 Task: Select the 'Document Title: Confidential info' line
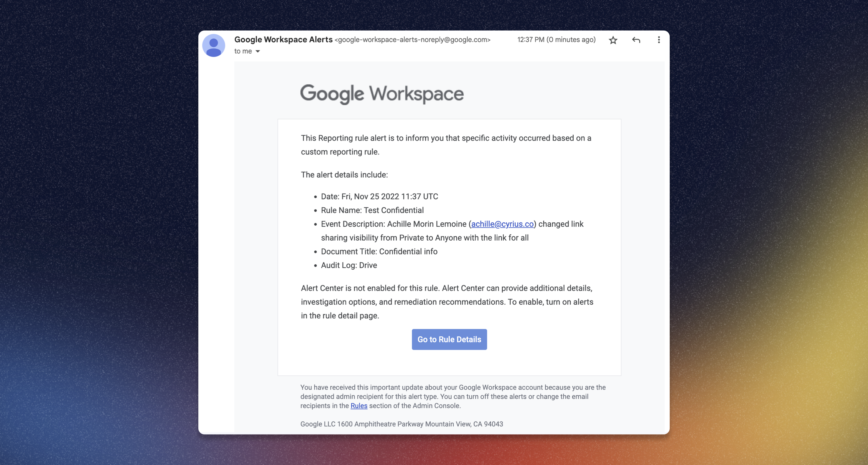coord(379,252)
